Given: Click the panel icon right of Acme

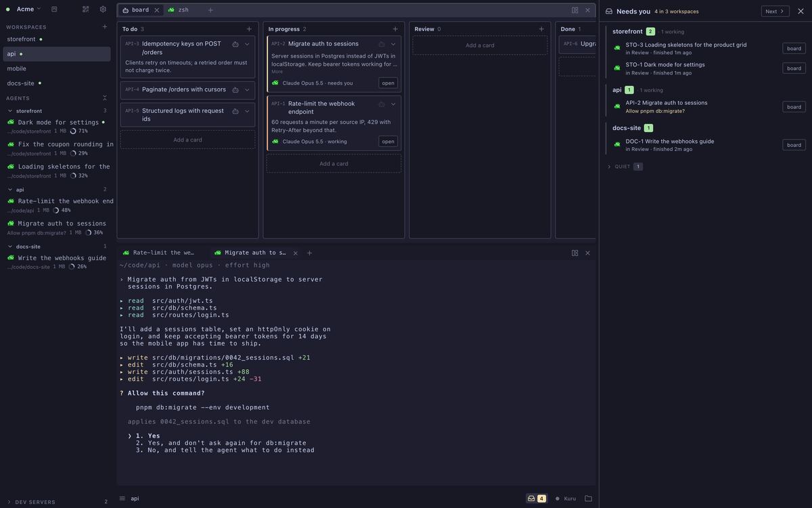Looking at the screenshot, I should (54, 9).
